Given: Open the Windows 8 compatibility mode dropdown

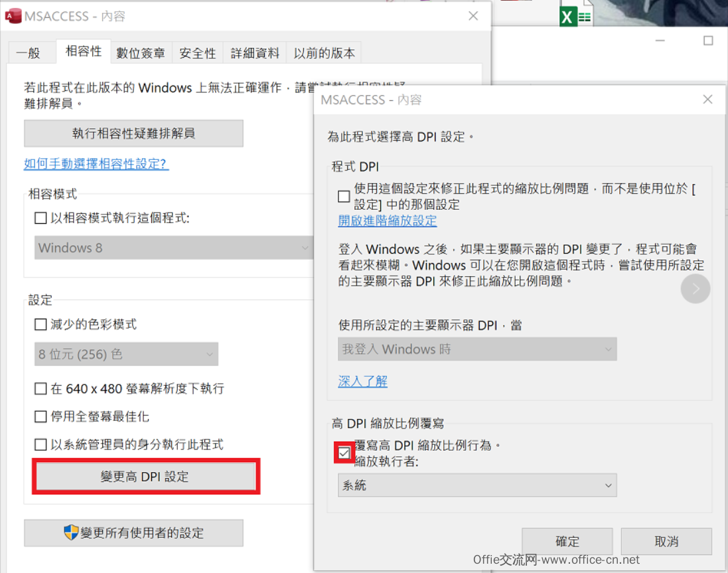Looking at the screenshot, I should pos(174,248).
